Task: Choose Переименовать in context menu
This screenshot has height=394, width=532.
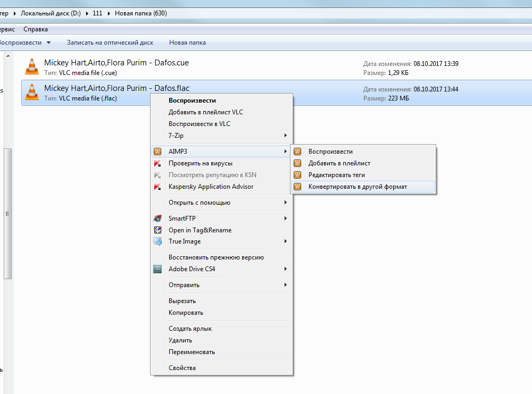Action: tap(221, 352)
